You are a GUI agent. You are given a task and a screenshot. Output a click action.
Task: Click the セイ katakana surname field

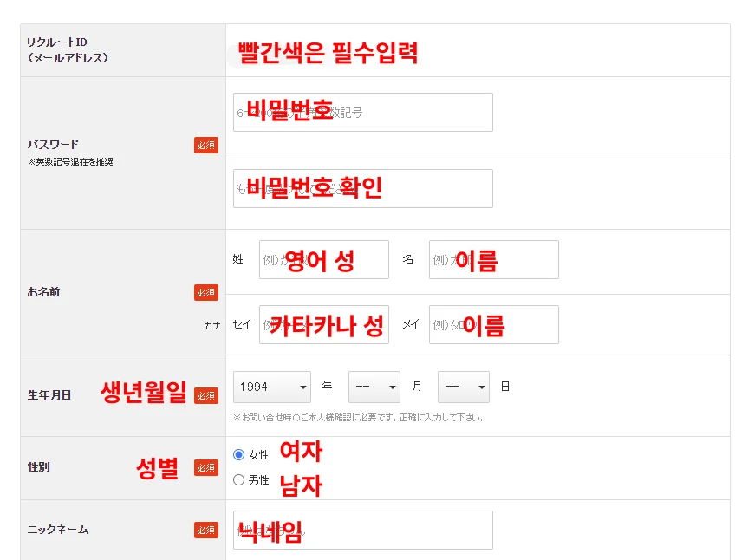tap(323, 325)
